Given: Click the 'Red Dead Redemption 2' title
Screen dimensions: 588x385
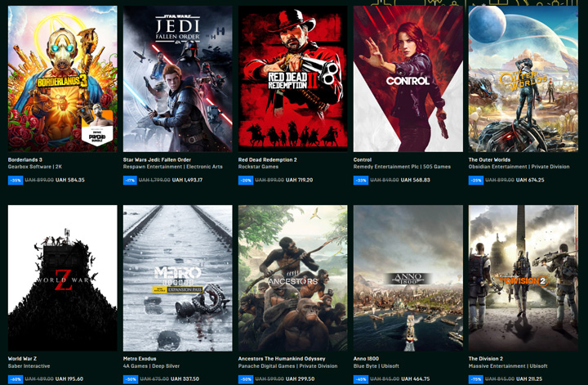Looking at the screenshot, I should (x=267, y=159).
